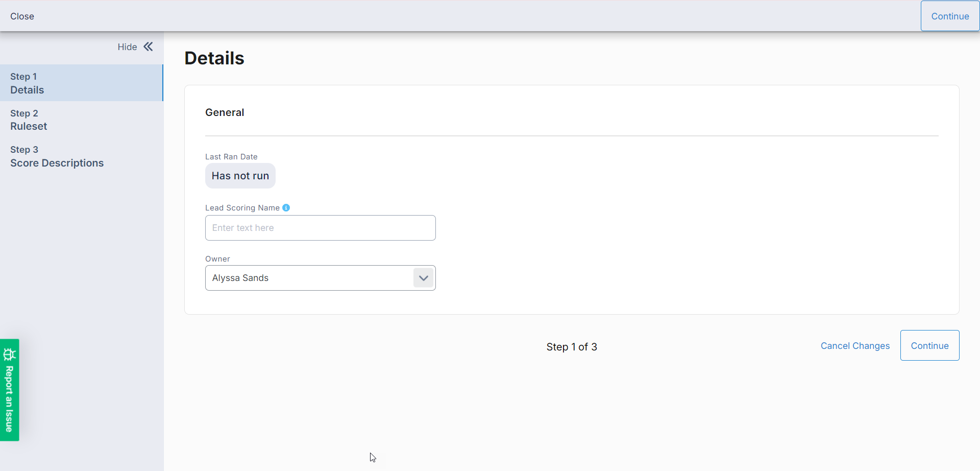Click the Cancel Changes link
The image size is (980, 471).
855,346
